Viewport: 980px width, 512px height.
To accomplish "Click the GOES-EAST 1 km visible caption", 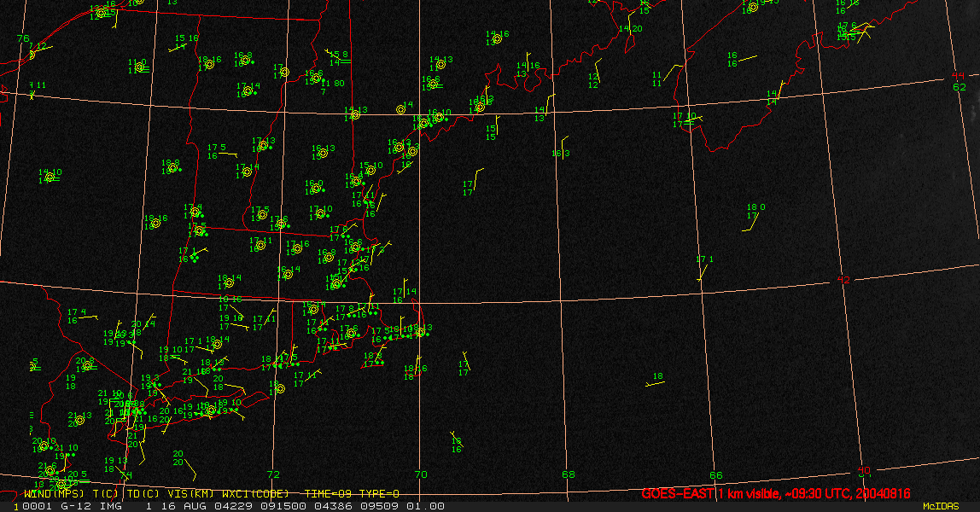I will [x=776, y=494].
